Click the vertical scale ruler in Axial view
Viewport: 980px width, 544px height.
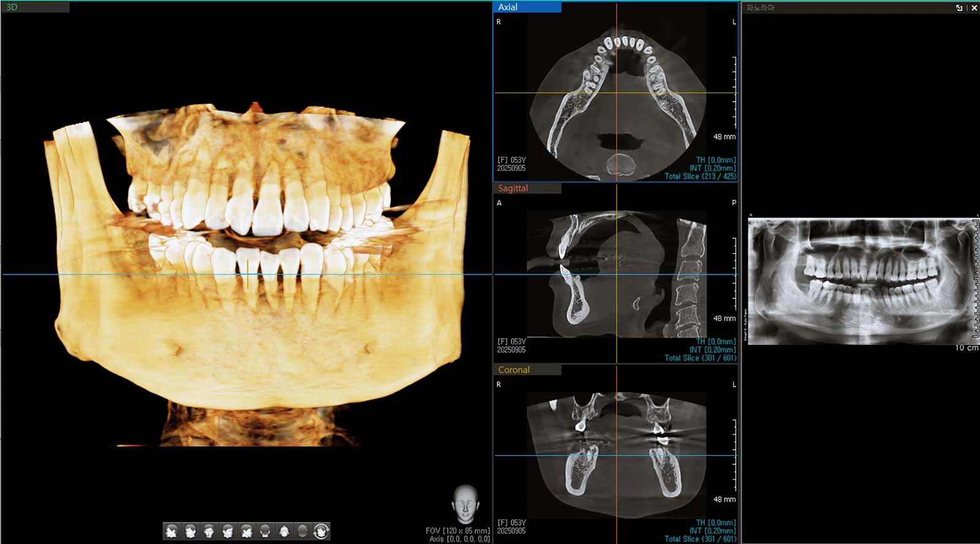point(734,92)
